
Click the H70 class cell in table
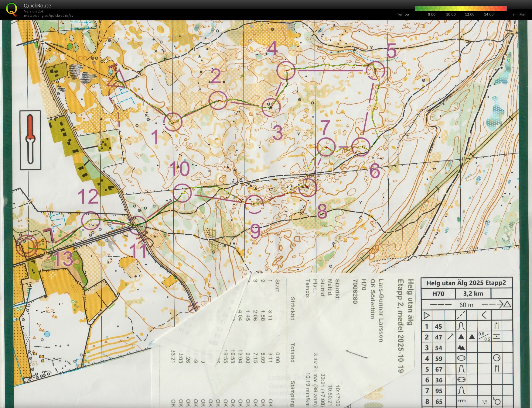(438, 294)
